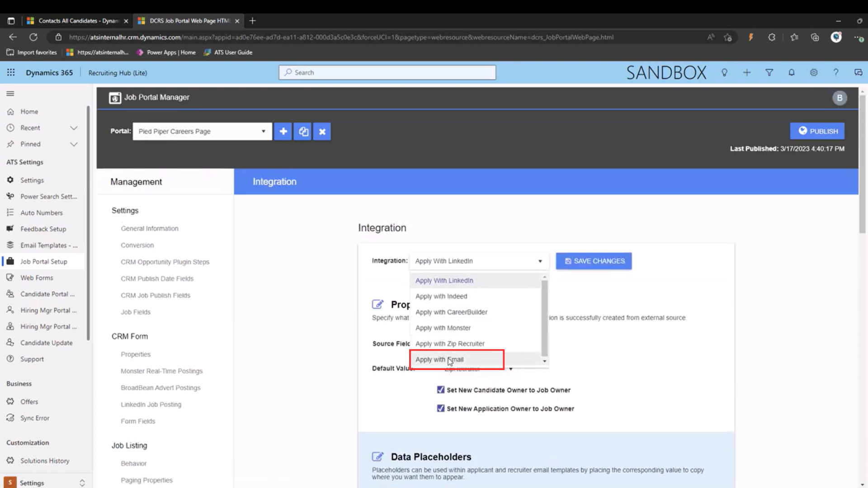868x488 pixels.
Task: Select Apply with Zip Recruiter option
Action: pyautogui.click(x=476, y=344)
